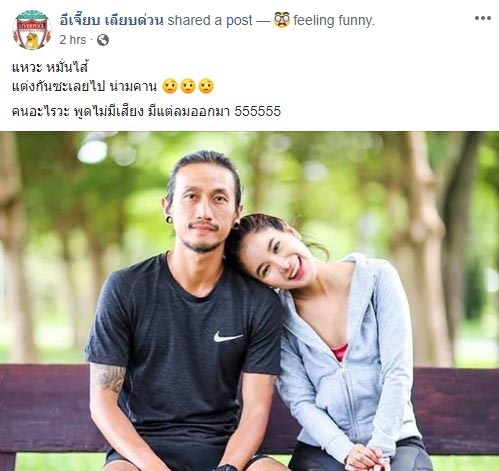Click the tattoo on the man's arm
The width and height of the screenshot is (499, 471).
108,377
